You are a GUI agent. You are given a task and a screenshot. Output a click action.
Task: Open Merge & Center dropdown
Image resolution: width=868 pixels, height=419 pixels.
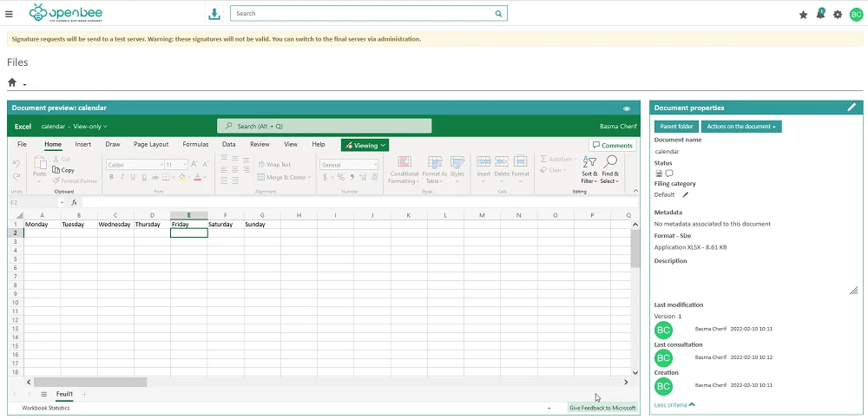[x=284, y=177]
